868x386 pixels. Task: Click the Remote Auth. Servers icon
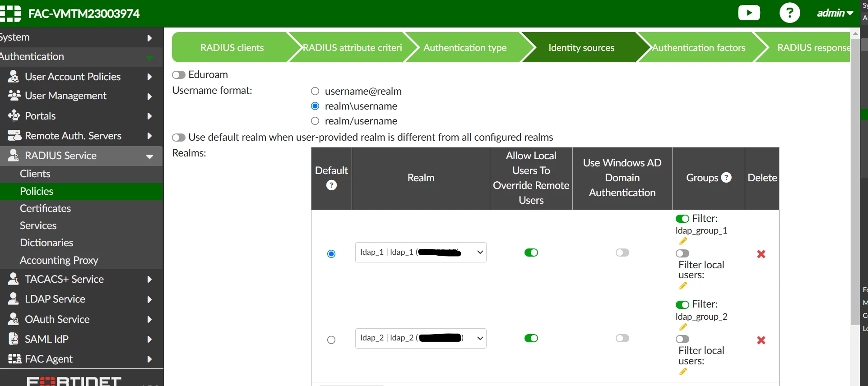click(14, 136)
